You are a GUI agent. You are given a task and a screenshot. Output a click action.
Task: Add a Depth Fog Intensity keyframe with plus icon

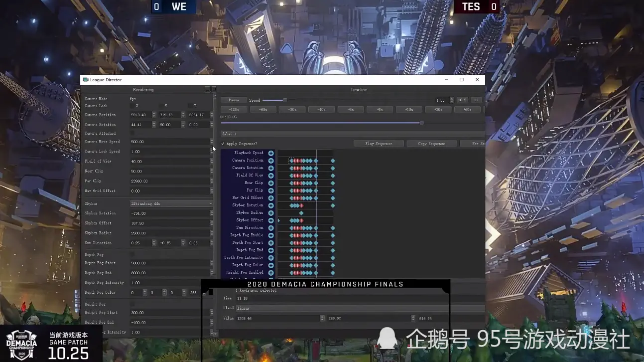point(271,258)
